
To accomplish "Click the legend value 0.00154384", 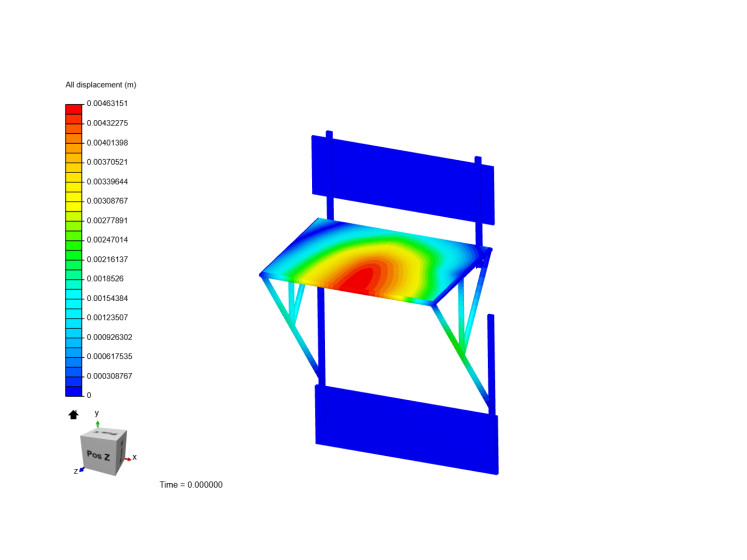I will 107,298.
